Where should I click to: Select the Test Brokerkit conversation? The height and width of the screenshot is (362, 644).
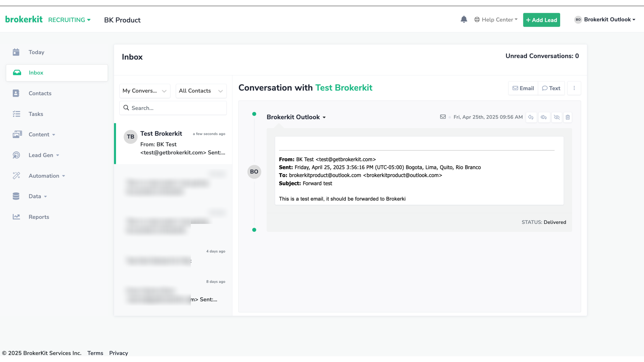coord(173,143)
